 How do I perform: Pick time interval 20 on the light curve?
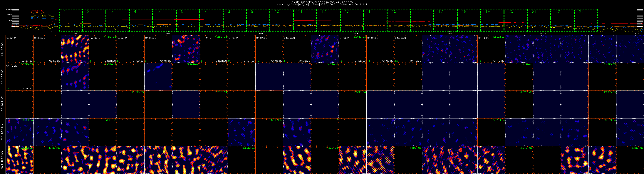516,21
